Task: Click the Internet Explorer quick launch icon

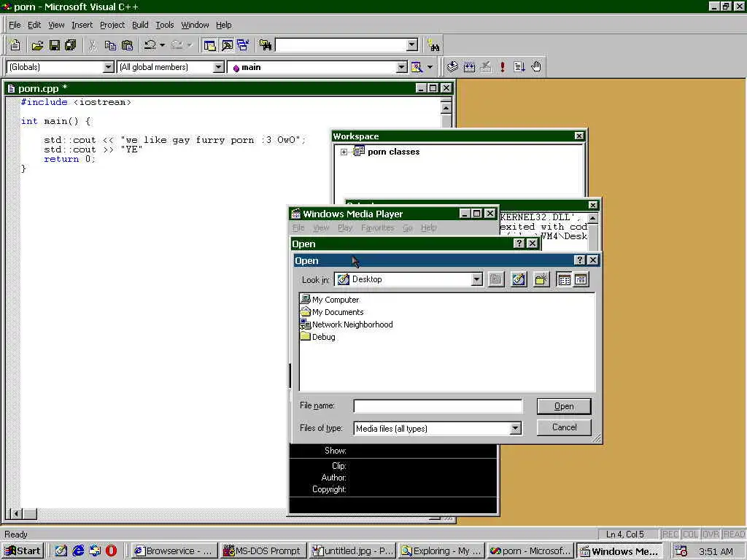Action: click(x=78, y=551)
